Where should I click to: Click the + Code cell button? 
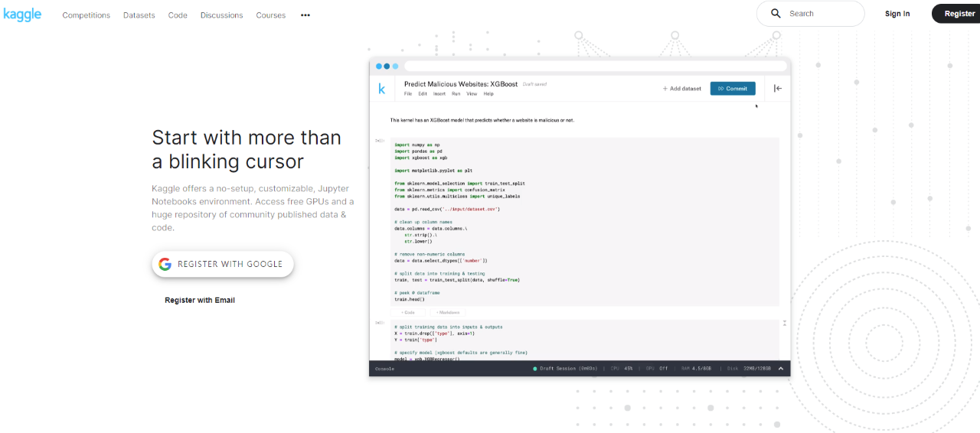[x=409, y=312]
